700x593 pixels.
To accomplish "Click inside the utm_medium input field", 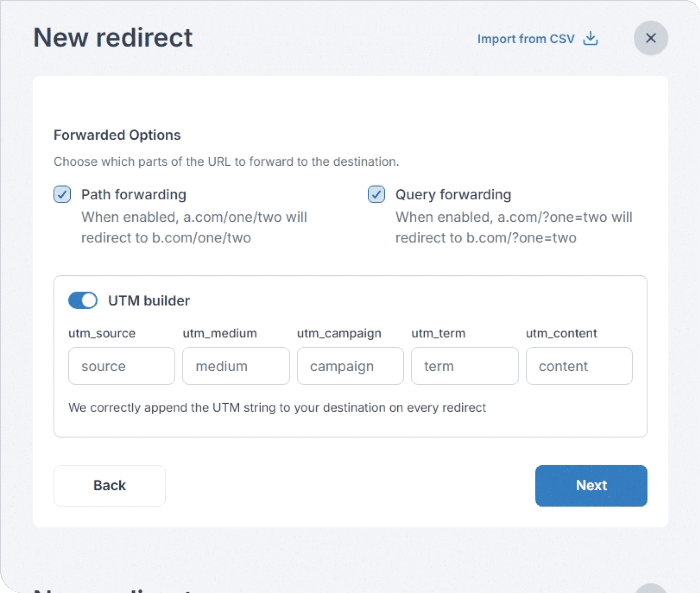I will pos(236,366).
